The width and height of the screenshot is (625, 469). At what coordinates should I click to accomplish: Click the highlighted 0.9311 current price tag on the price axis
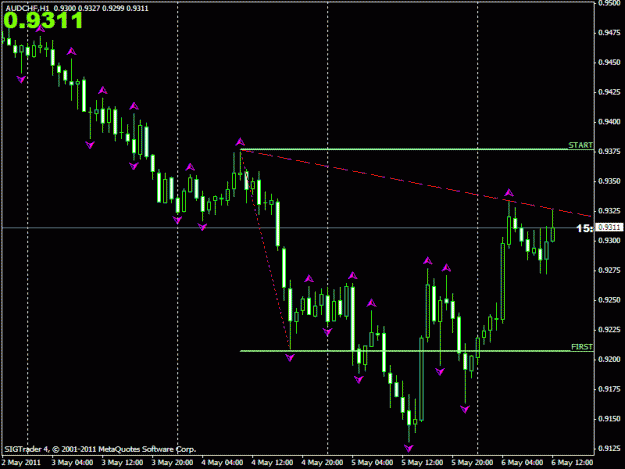(609, 228)
